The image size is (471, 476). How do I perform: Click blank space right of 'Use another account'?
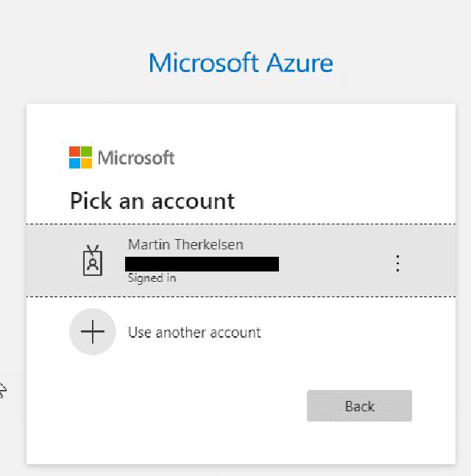[353, 333]
